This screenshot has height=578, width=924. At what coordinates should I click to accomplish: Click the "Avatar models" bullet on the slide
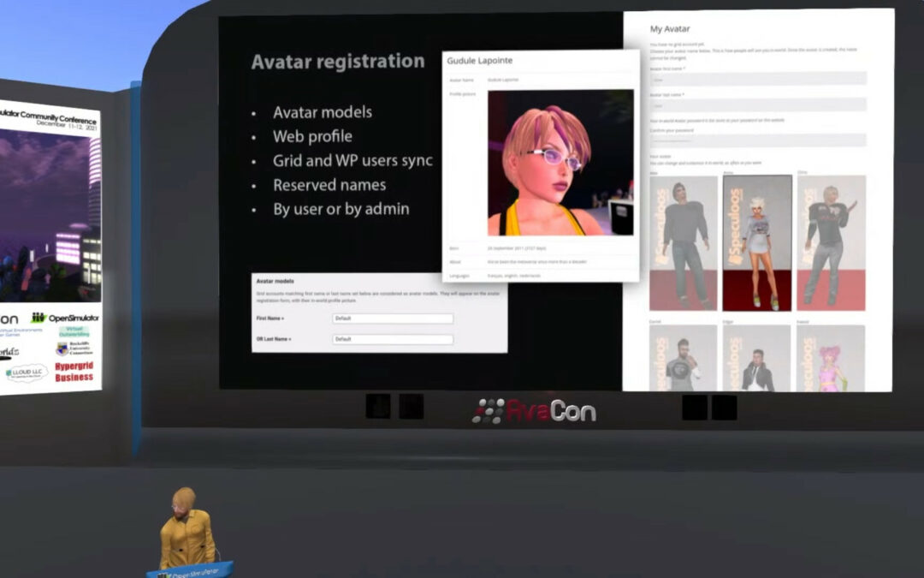point(323,112)
